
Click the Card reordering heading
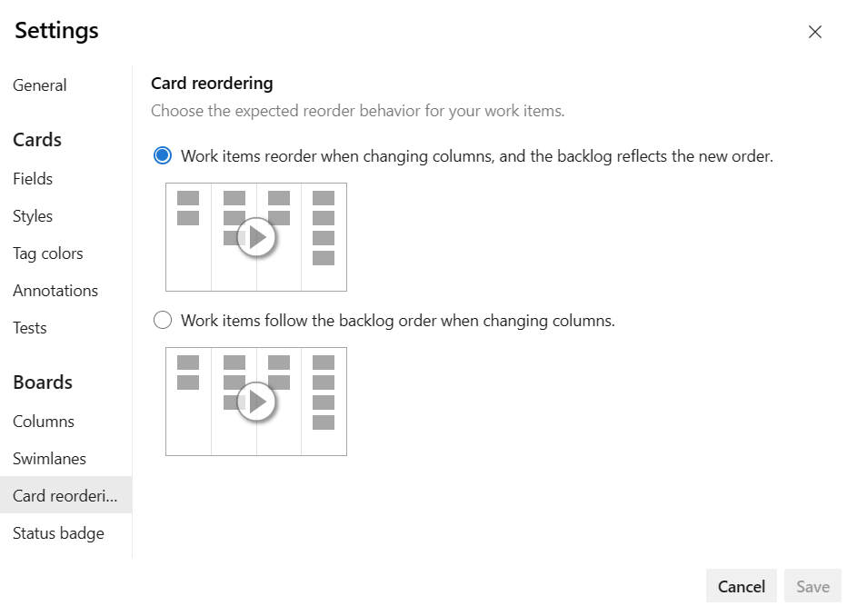click(x=212, y=84)
